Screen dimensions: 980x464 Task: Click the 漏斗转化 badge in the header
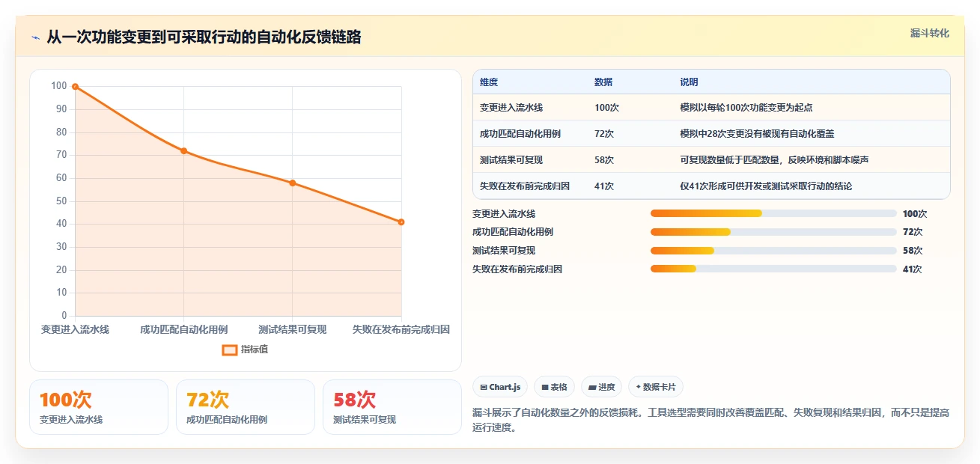pyautogui.click(x=930, y=33)
